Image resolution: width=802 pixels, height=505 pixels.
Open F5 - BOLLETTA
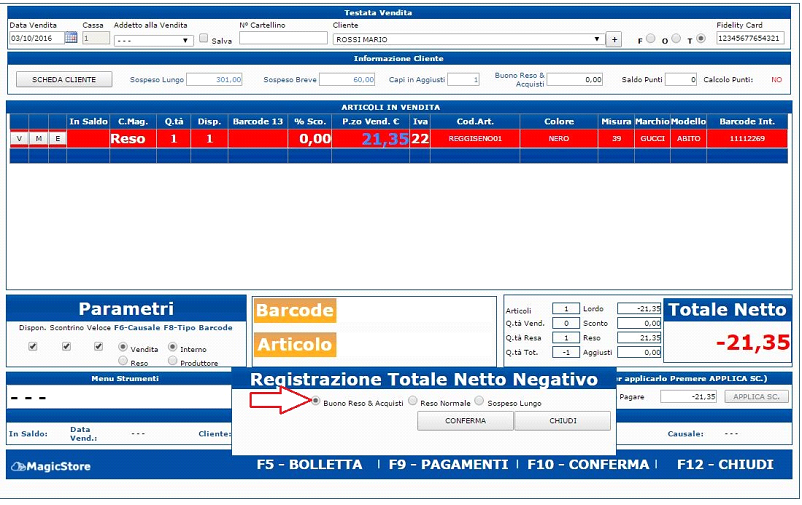tap(309, 465)
